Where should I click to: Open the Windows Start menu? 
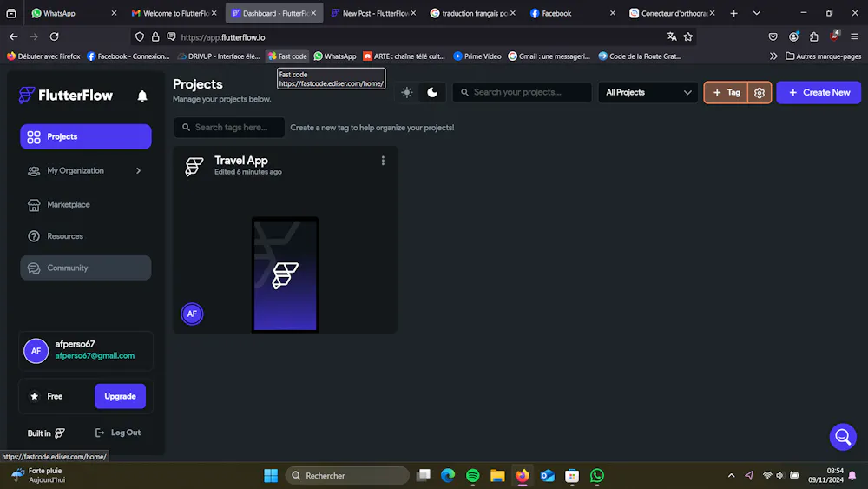click(x=271, y=476)
